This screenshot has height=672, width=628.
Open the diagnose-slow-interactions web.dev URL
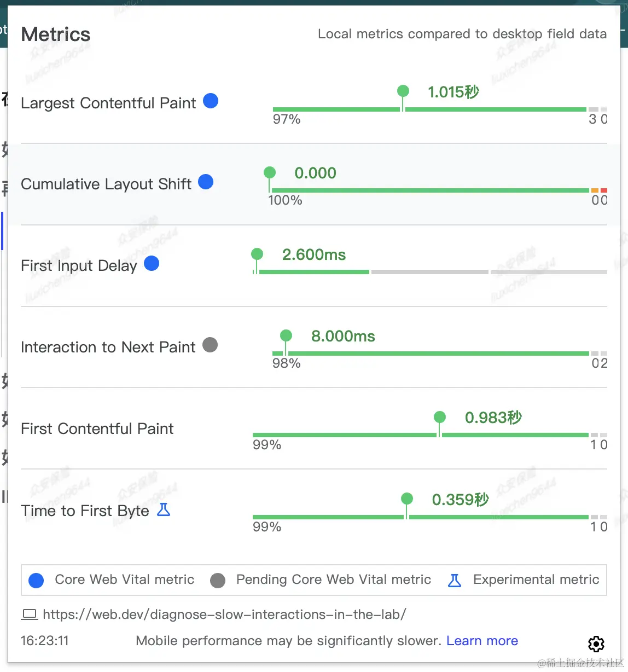pyautogui.click(x=224, y=614)
